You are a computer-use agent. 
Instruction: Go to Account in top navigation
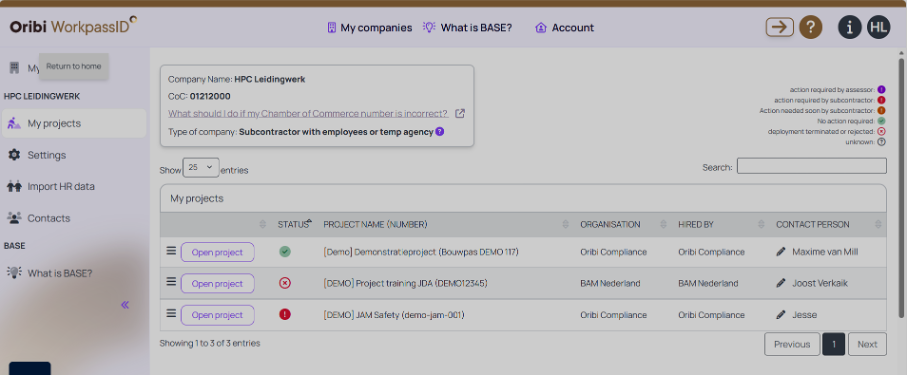coord(565,28)
